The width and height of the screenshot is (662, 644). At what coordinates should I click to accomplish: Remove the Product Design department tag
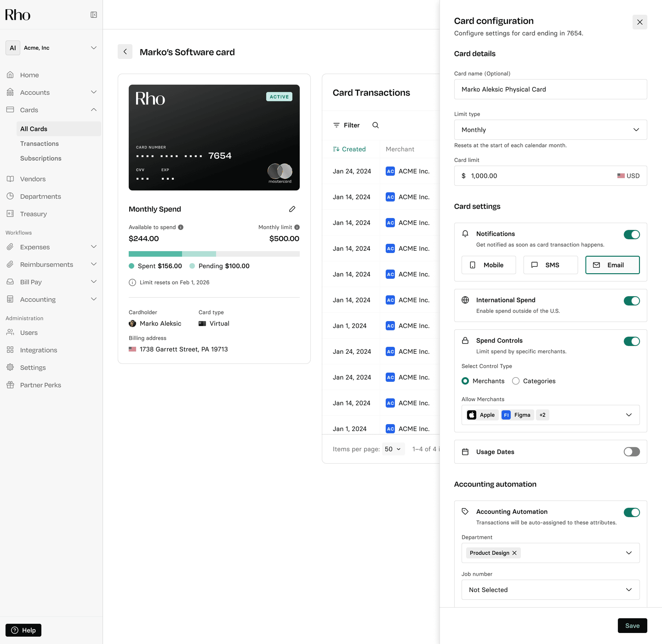coord(514,553)
